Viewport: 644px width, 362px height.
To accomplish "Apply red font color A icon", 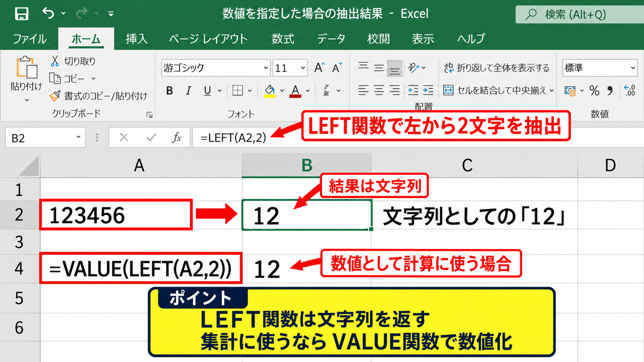I will tap(295, 91).
